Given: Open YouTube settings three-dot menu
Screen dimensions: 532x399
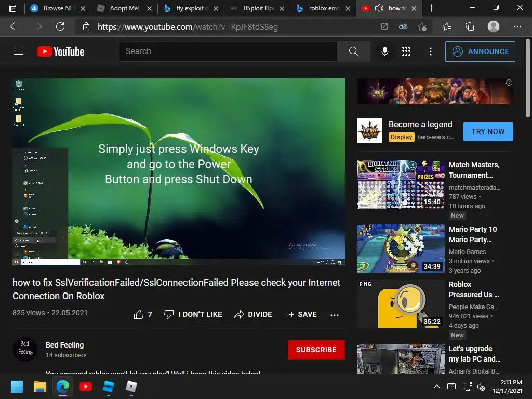Looking at the screenshot, I should pos(431,51).
